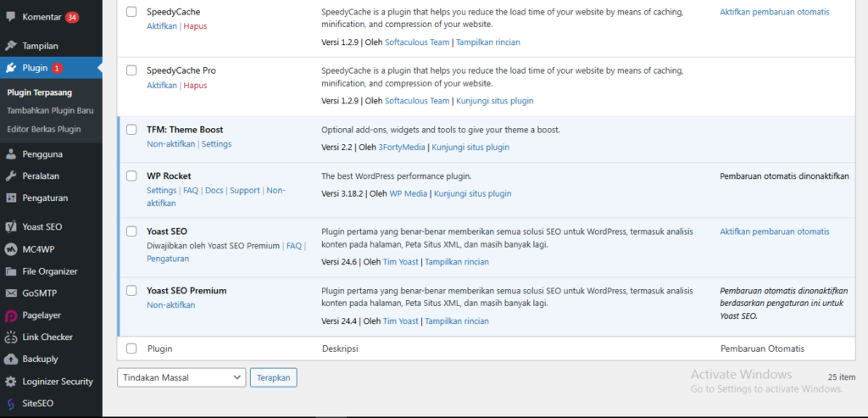
Task: Tick the WP Rocket checkbox
Action: click(131, 176)
